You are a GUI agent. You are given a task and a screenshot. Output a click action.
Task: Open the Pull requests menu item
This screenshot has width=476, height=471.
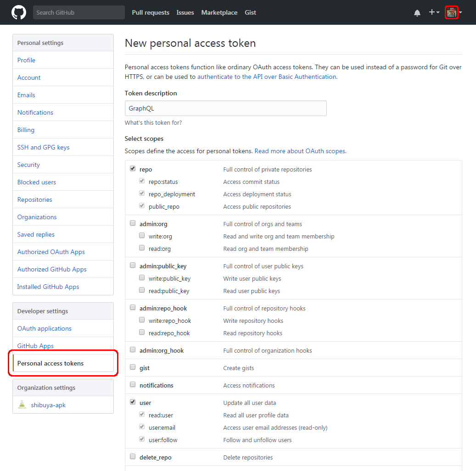tap(151, 12)
